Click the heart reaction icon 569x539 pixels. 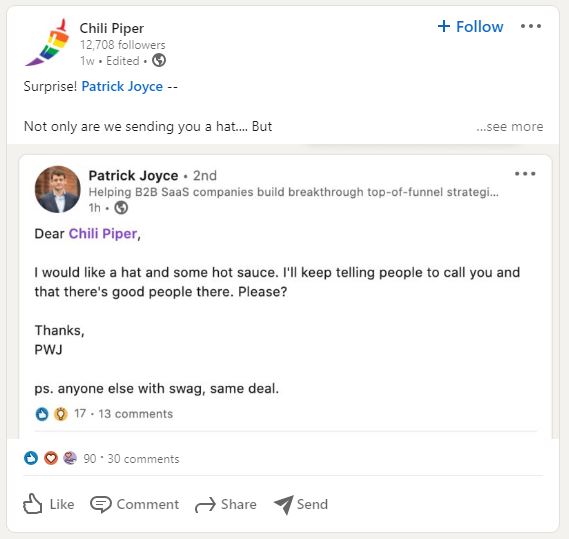51,458
